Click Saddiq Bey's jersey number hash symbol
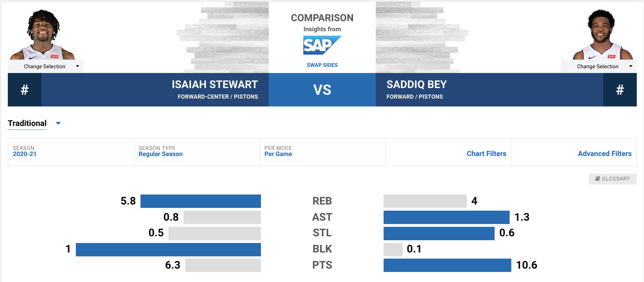This screenshot has height=282, width=644. pyautogui.click(x=620, y=90)
